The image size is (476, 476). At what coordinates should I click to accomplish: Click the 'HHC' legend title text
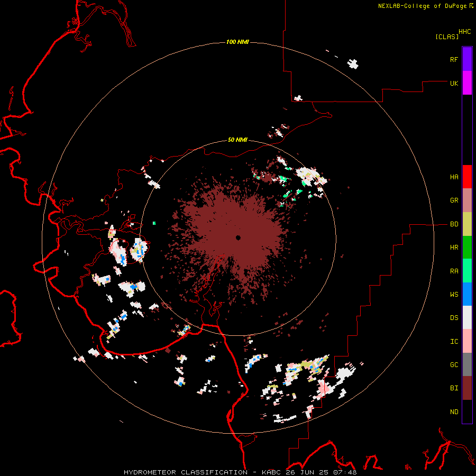465,32
